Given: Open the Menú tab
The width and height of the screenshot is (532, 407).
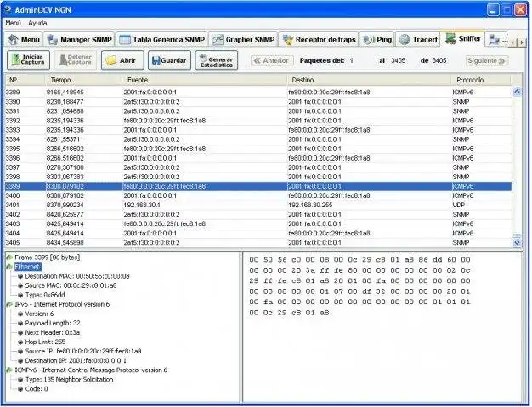Looking at the screenshot, I should tap(24, 40).
